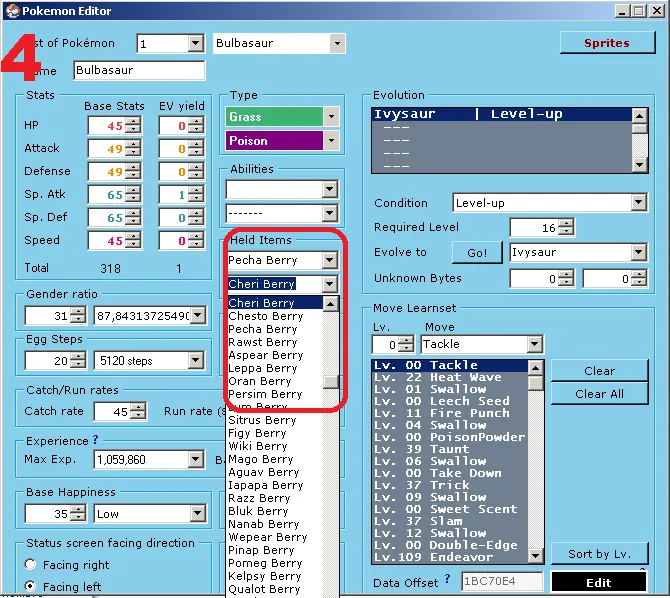Select Oran Berry from the item list
The height and width of the screenshot is (598, 670).
(275, 381)
